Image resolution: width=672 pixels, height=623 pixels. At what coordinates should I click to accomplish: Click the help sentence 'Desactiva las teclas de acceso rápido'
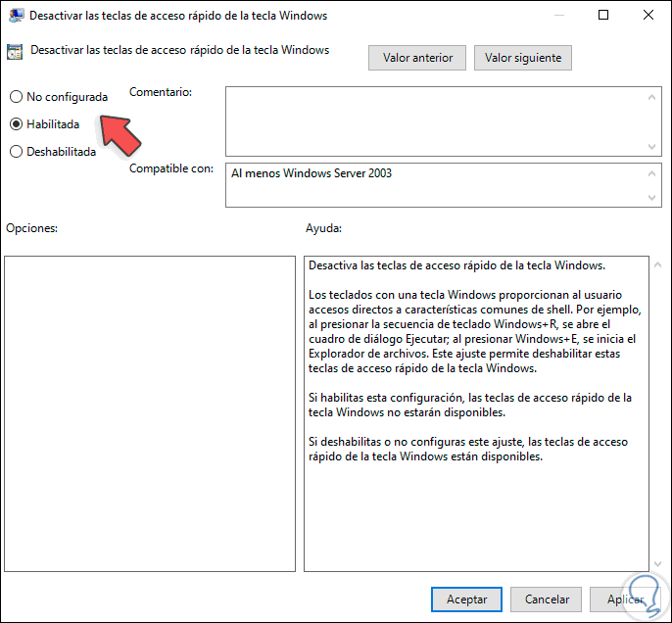(456, 265)
